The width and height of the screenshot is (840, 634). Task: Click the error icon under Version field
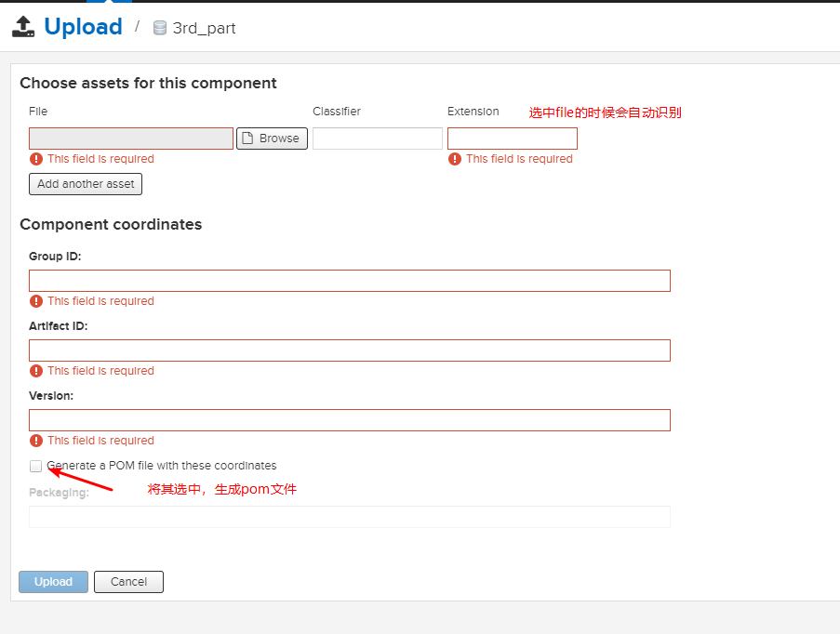click(36, 441)
